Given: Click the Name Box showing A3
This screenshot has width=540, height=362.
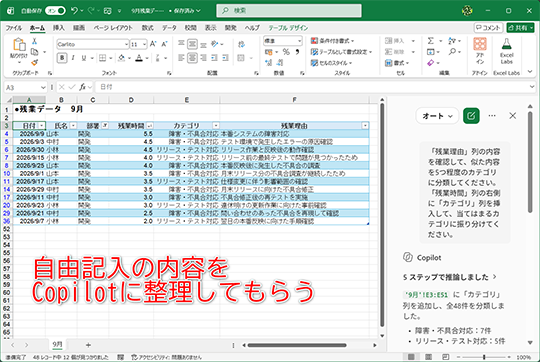Looking at the screenshot, I should tap(25, 87).
